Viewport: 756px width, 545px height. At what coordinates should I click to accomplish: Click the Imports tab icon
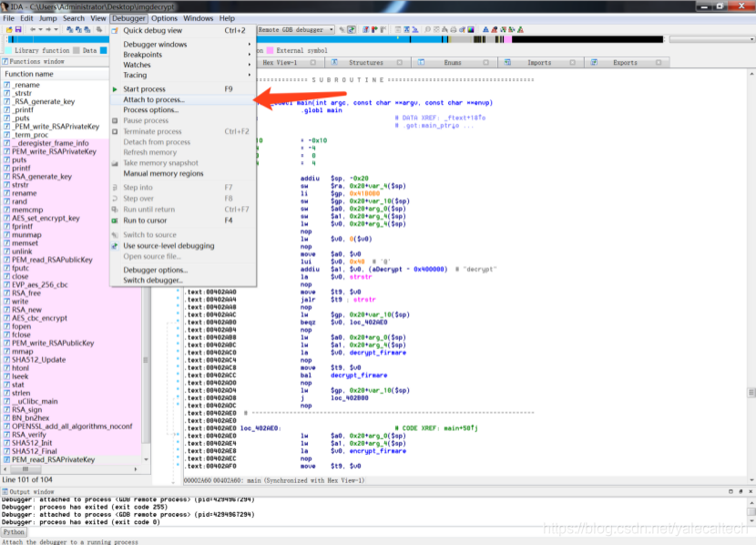click(507, 63)
